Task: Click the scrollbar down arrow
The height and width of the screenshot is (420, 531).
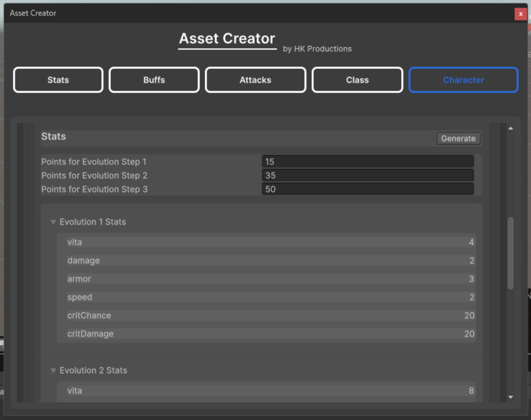Action: 511,397
